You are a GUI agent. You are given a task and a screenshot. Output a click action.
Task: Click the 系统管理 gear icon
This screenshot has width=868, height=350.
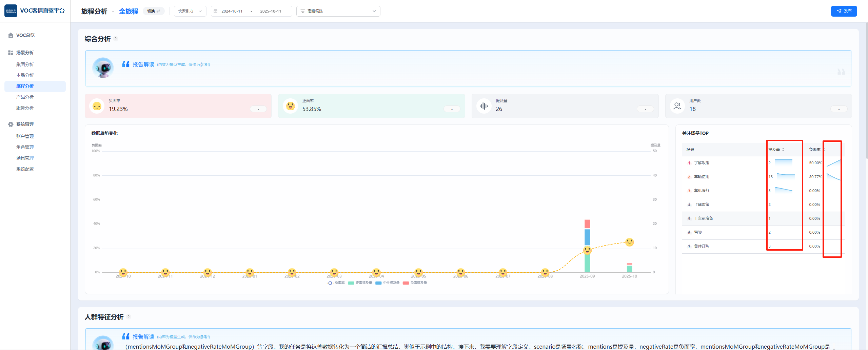tap(11, 124)
